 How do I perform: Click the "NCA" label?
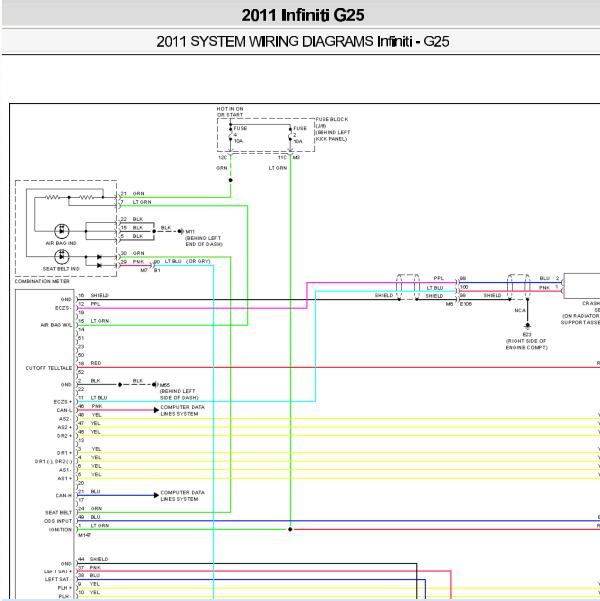[520, 310]
